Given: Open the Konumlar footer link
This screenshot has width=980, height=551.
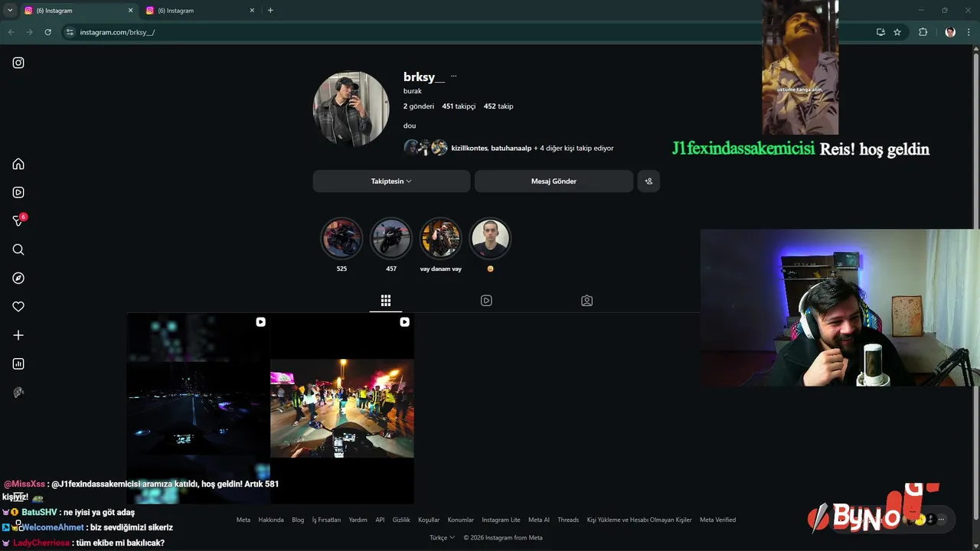Looking at the screenshot, I should 461,520.
